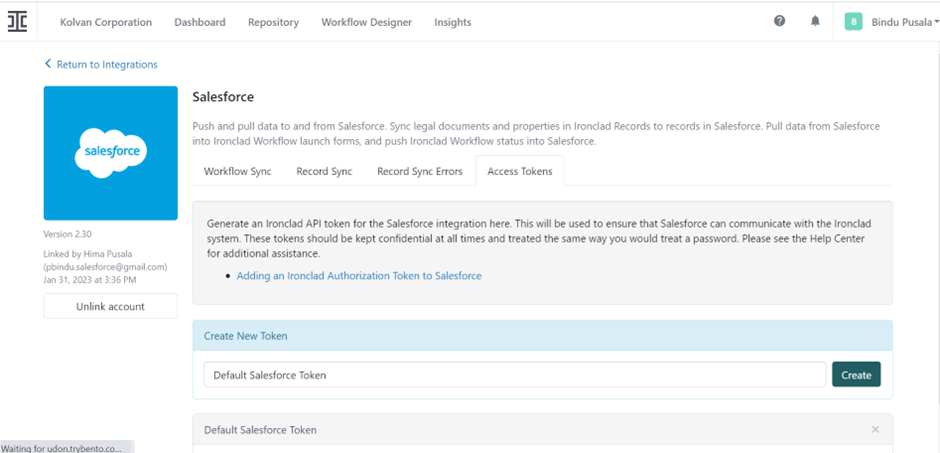
Task: Open the help question mark icon
Action: [x=779, y=21]
